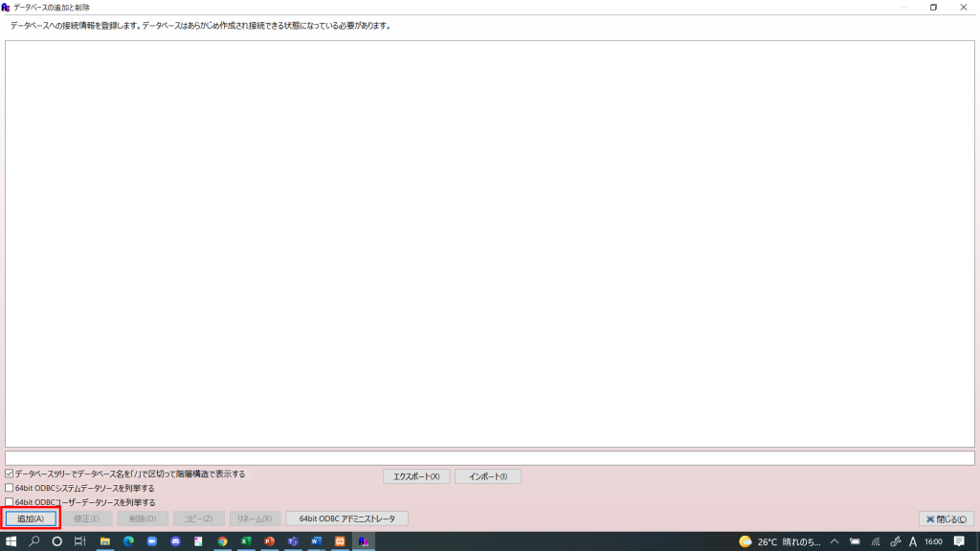Open the A5:SQL Mk-2 taskbar icon

[x=362, y=541]
